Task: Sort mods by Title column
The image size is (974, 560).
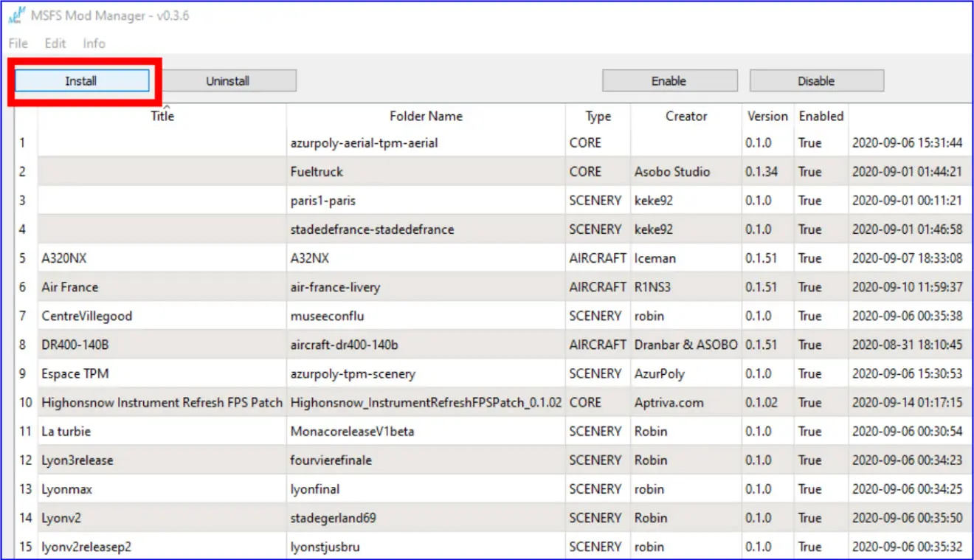Action: coord(161,116)
